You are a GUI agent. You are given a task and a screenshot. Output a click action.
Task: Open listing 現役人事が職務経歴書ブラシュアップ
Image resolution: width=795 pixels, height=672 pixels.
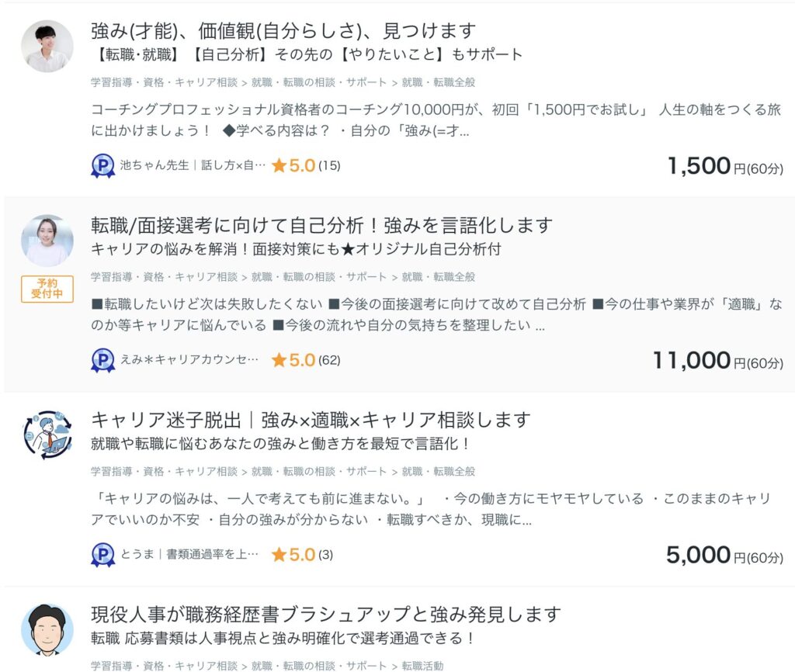(325, 615)
